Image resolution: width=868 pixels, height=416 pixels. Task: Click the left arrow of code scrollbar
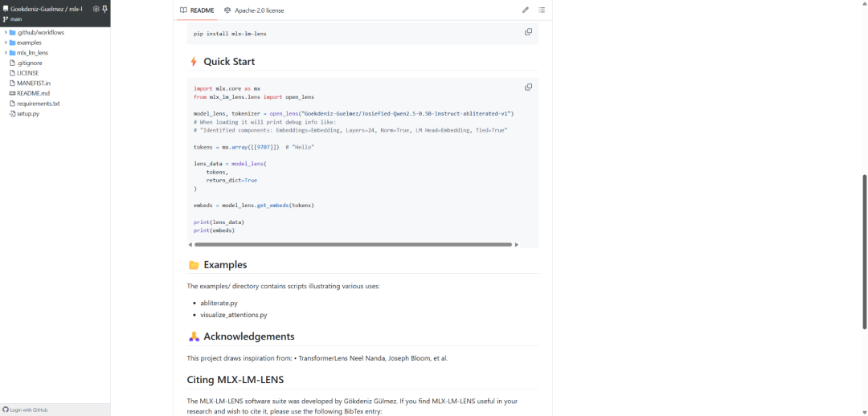point(190,244)
